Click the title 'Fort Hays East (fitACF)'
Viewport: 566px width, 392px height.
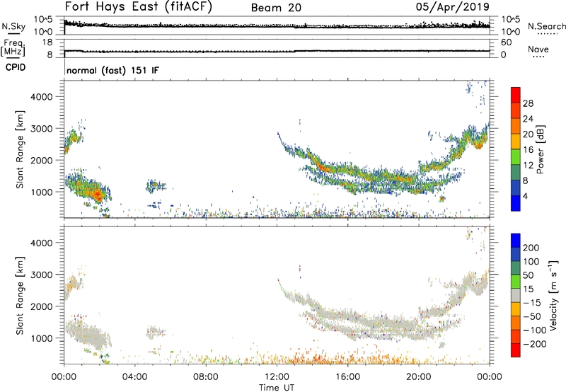coord(139,7)
